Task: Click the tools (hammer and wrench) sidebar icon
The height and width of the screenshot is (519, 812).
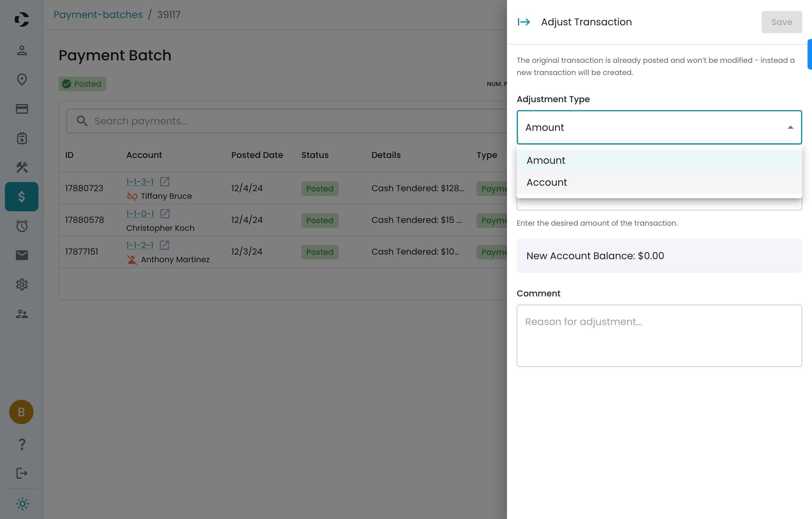Action: click(x=22, y=167)
